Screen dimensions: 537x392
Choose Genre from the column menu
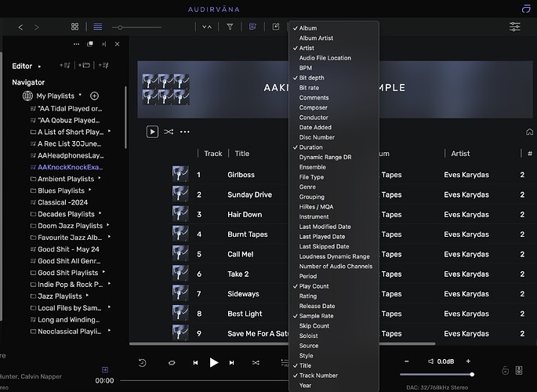309,187
